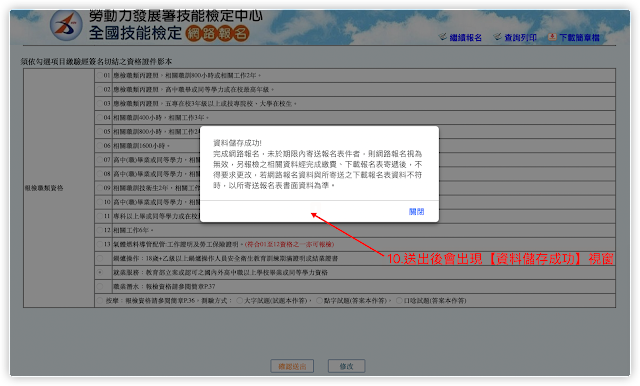The height and width of the screenshot is (386, 640).
Task: Select radio option 02 高中職畢業
Action: click(x=100, y=89)
